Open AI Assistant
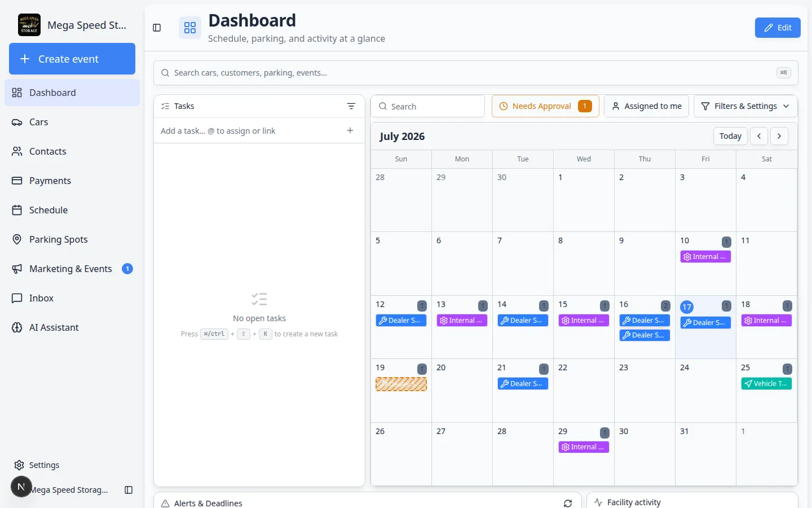812x508 pixels. tap(72, 327)
